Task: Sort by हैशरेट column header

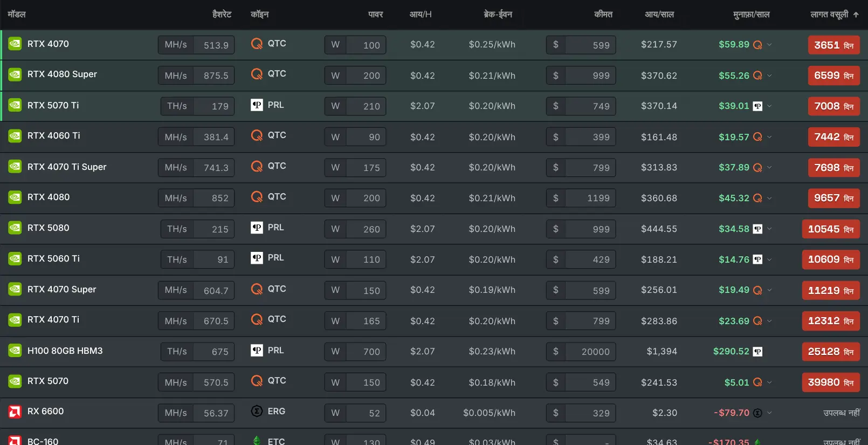Action: pos(222,15)
